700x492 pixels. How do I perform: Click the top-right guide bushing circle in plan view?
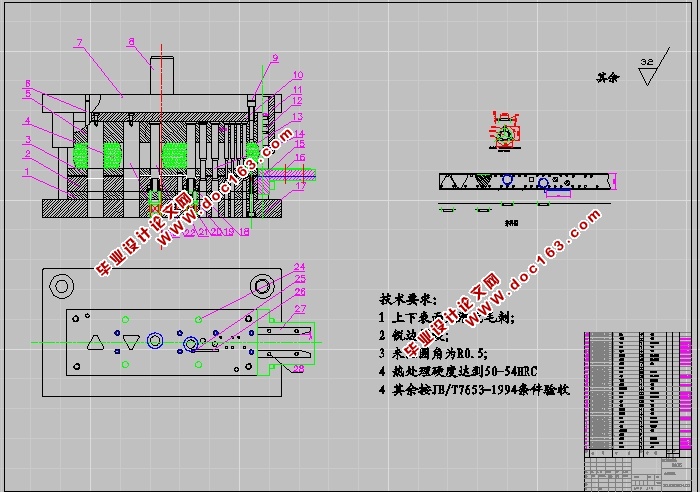point(262,286)
